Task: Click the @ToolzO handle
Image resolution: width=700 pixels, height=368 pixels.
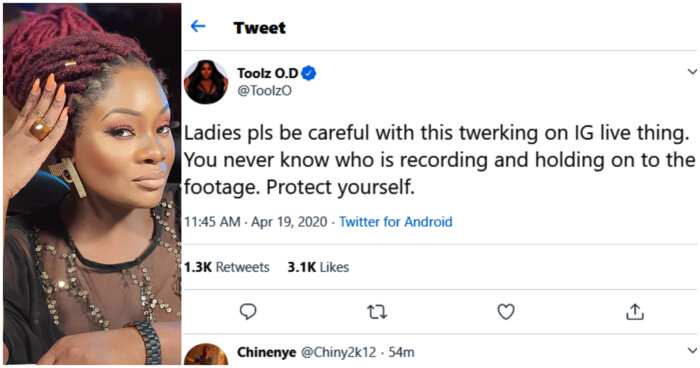Action: tap(264, 91)
